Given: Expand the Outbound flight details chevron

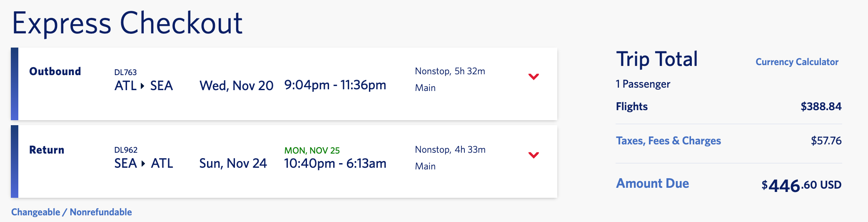Looking at the screenshot, I should [534, 77].
